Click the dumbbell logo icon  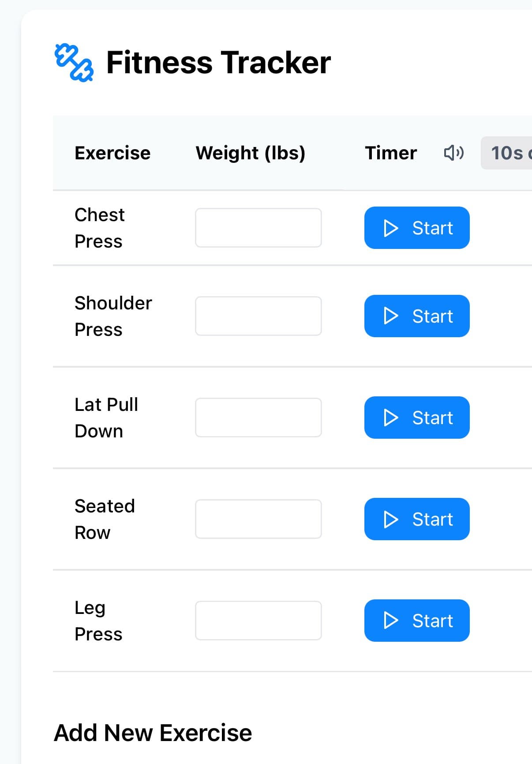pyautogui.click(x=74, y=63)
